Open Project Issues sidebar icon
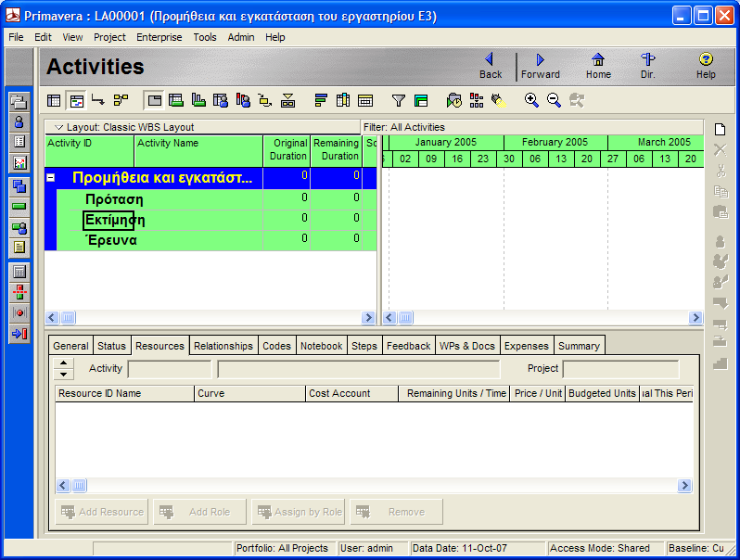Image resolution: width=740 pixels, height=560 pixels. pyautogui.click(x=19, y=313)
